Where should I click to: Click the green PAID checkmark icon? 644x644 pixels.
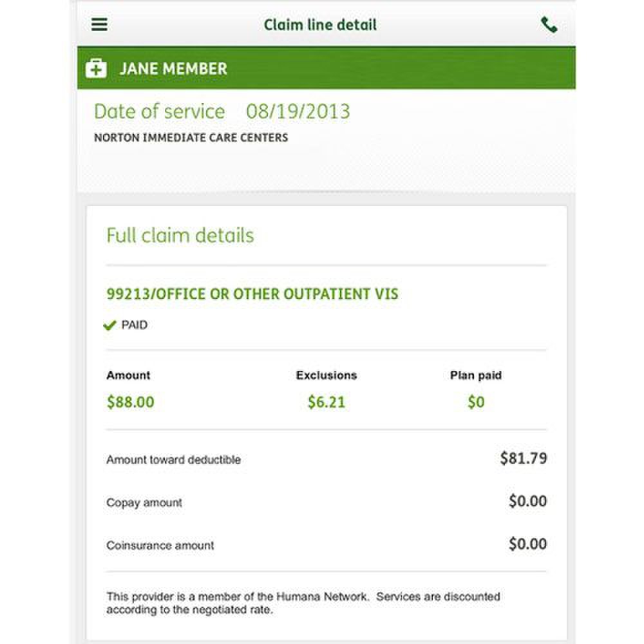coord(109,326)
